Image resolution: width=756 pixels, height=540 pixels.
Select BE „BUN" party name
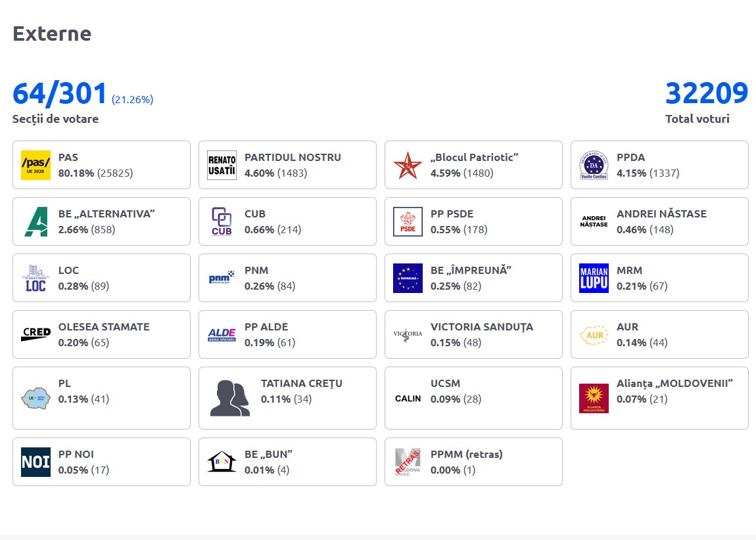[269, 454]
